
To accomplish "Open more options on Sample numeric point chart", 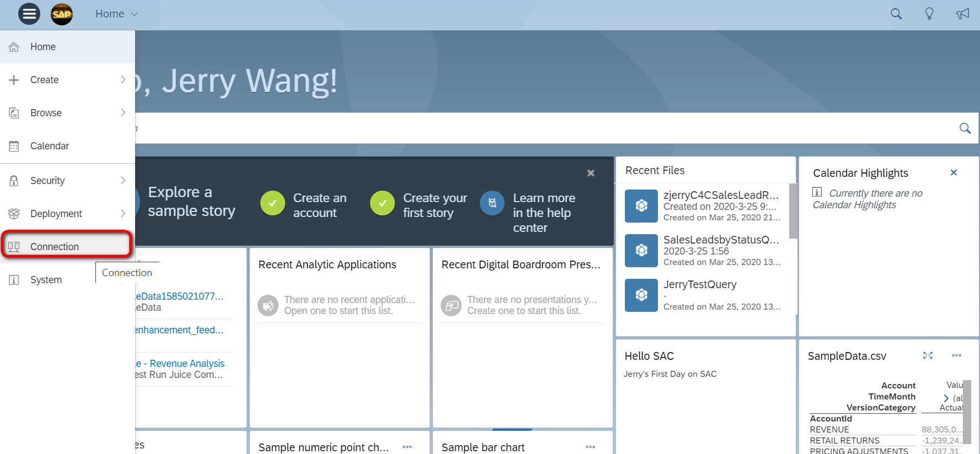I will point(408,447).
